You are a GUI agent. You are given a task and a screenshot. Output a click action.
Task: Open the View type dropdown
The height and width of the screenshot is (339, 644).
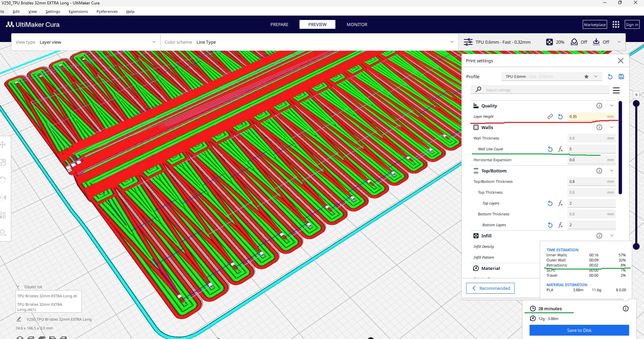coord(85,42)
